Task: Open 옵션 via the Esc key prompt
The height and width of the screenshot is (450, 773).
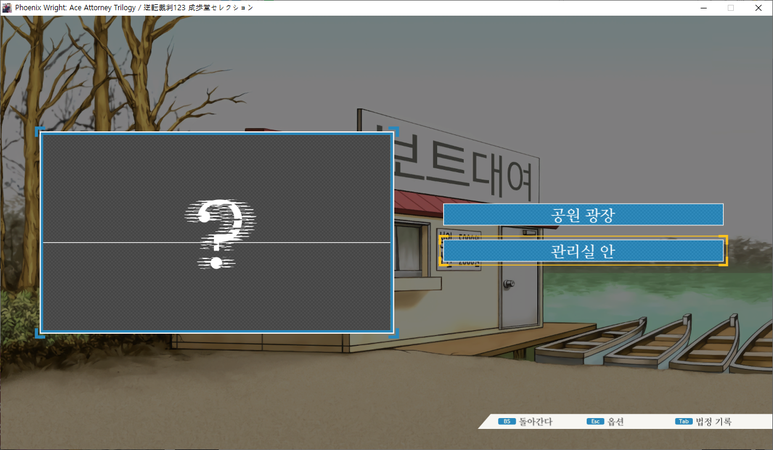Action: tap(605, 421)
